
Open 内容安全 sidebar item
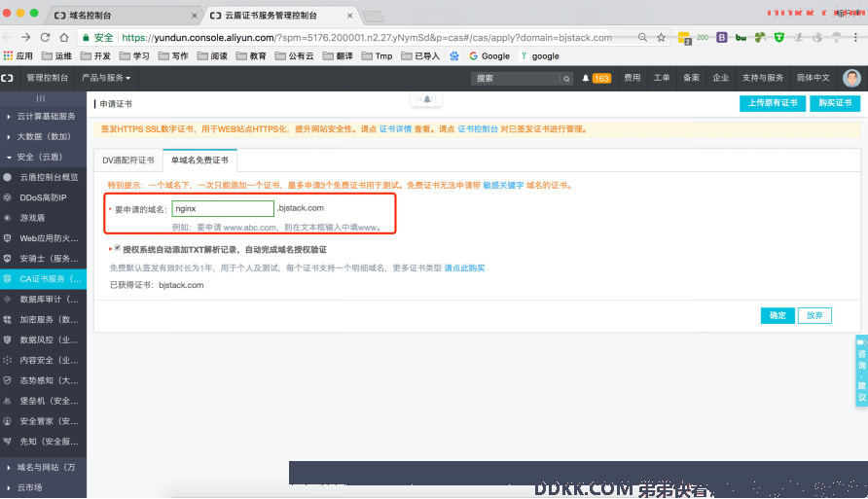point(42,360)
